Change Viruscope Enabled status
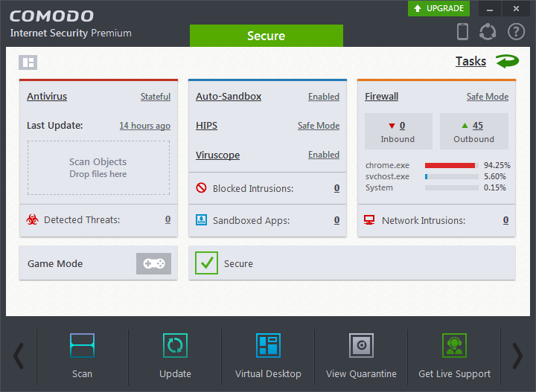 [324, 155]
